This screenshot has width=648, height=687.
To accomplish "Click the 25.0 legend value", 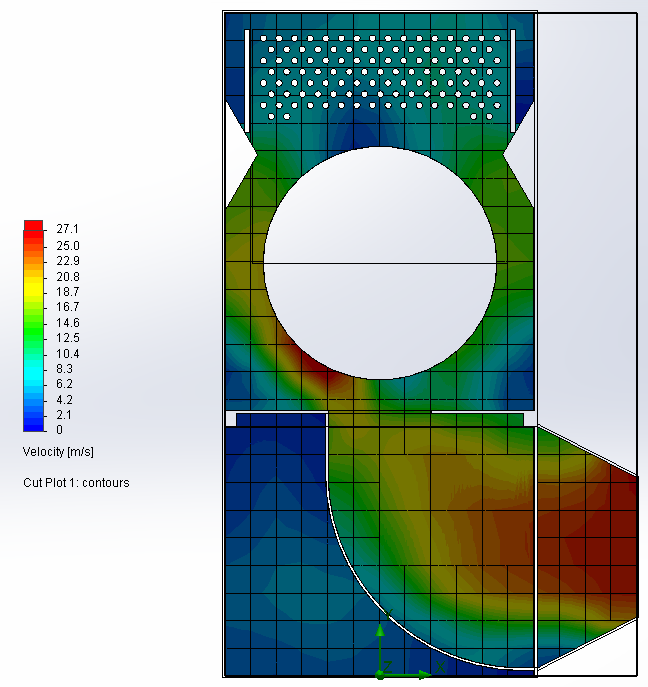I will click(67, 245).
